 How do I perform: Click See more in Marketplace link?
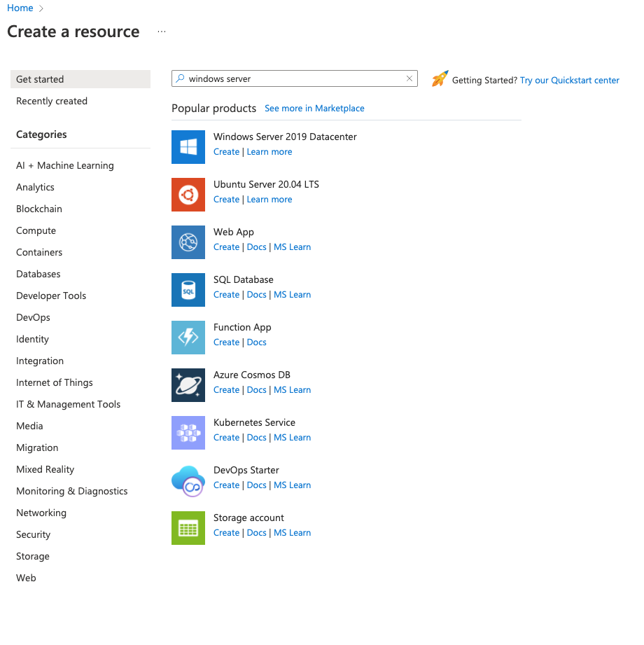(x=314, y=109)
